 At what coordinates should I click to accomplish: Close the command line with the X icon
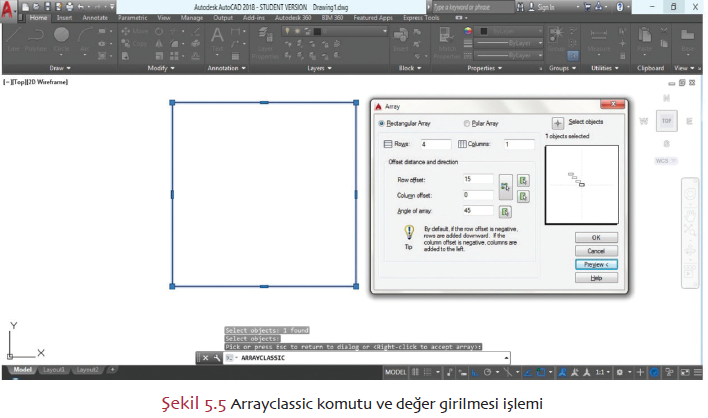(206, 357)
